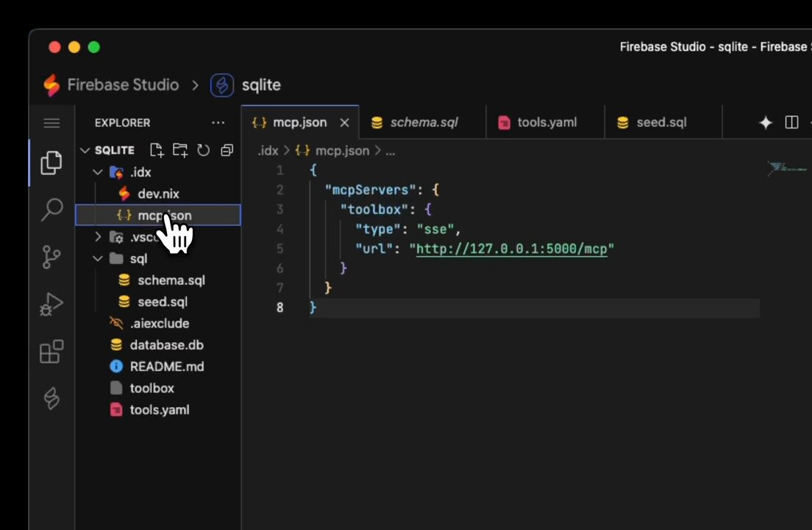Open tools.yaml in the file tree
The width and height of the screenshot is (812, 530).
pos(158,410)
